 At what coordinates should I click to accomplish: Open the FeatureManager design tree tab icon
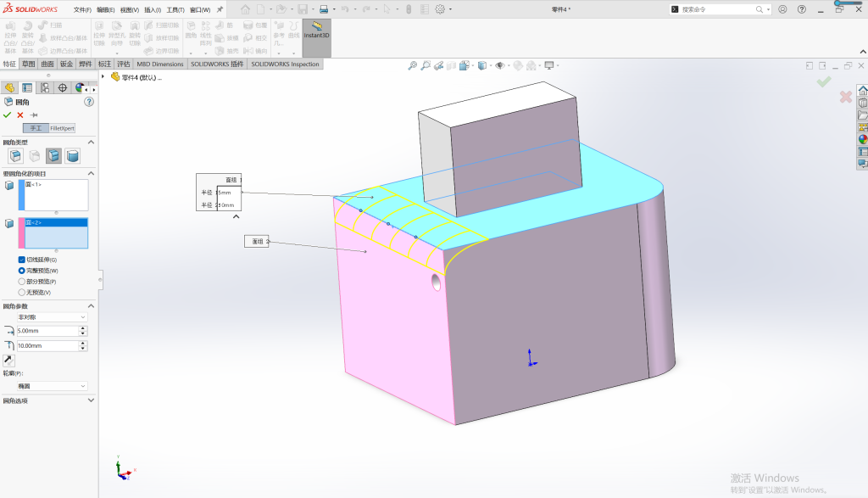[9, 87]
